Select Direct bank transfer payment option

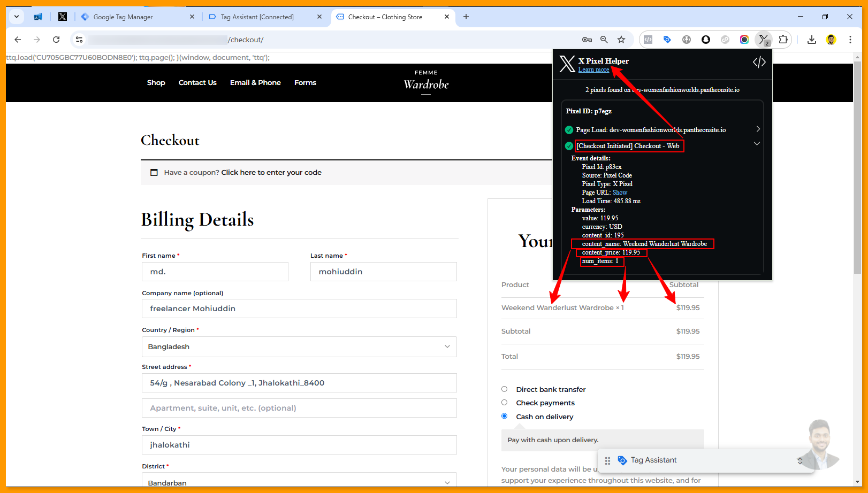(504, 389)
